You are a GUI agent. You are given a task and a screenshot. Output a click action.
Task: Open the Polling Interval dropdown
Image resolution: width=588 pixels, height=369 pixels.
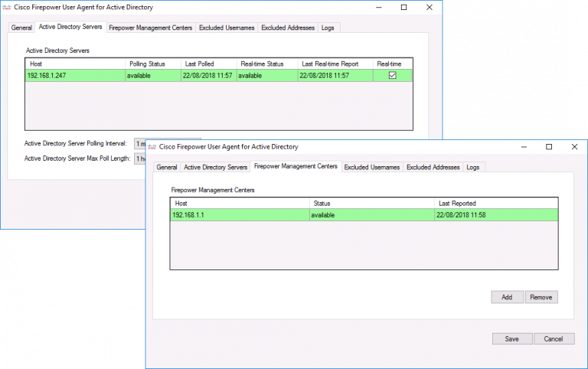[x=140, y=144]
